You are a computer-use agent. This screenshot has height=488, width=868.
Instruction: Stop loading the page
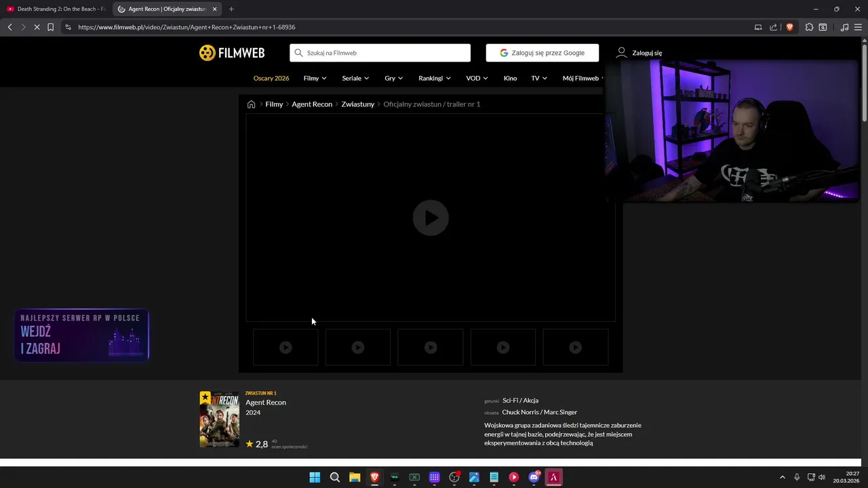click(x=37, y=27)
